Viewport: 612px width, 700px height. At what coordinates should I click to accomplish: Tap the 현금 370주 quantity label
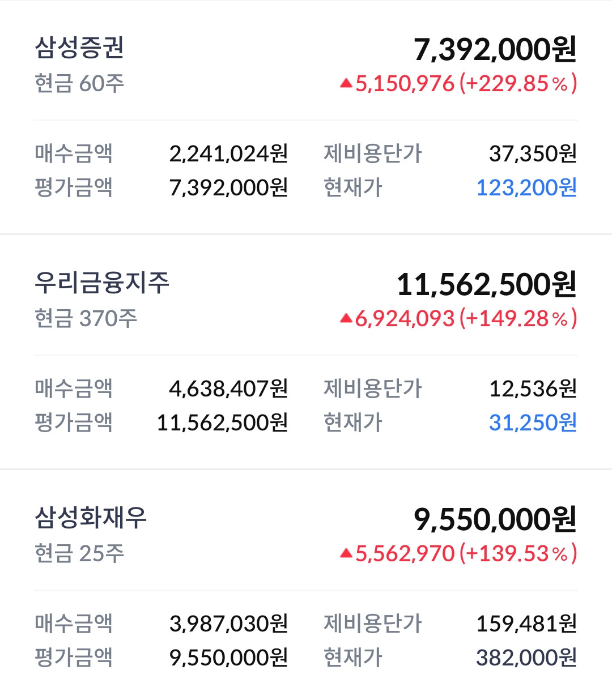[x=86, y=319]
